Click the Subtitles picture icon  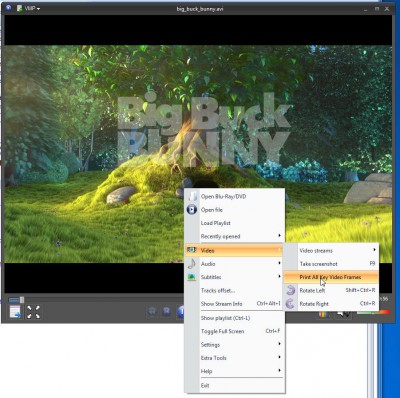tap(192, 277)
